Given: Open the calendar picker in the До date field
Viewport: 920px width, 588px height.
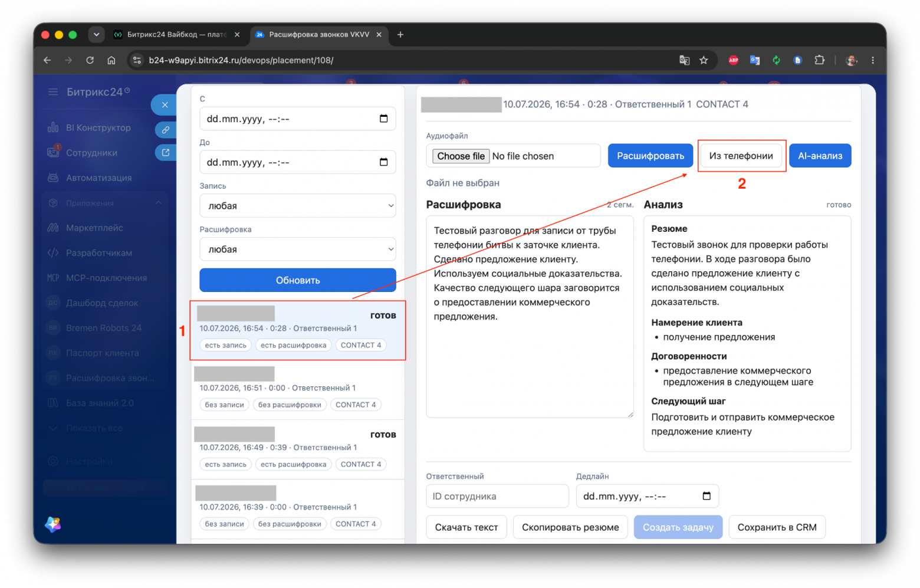Looking at the screenshot, I should coord(383,162).
